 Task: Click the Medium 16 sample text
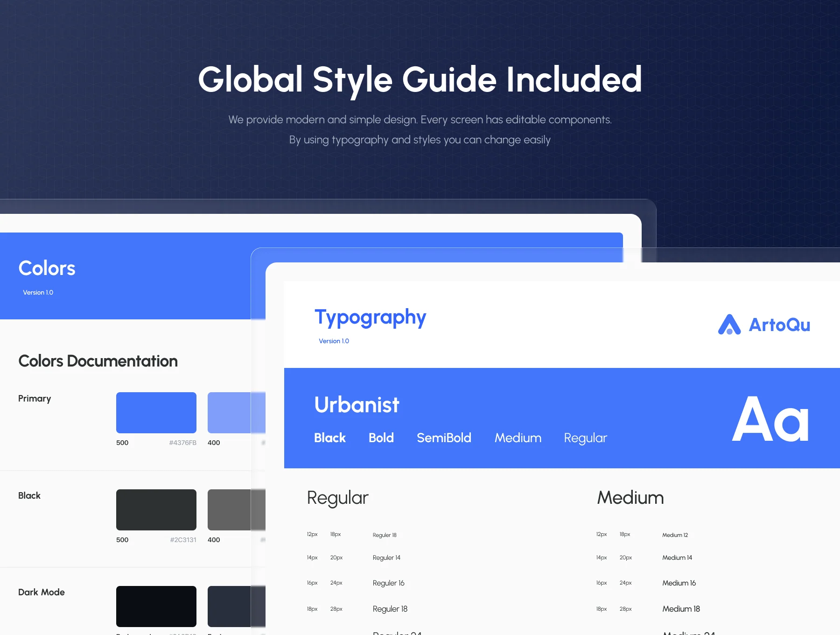click(x=679, y=583)
